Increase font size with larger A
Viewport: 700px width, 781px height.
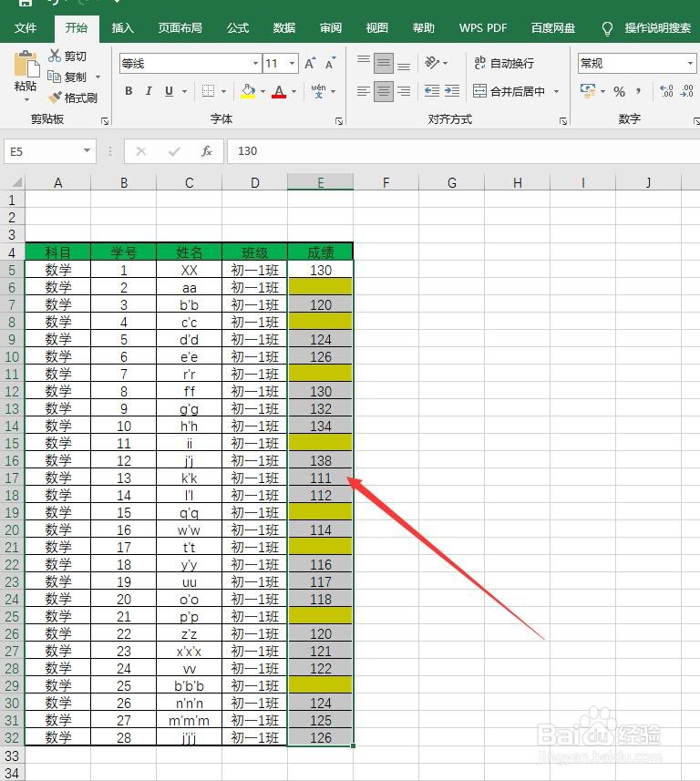310,63
